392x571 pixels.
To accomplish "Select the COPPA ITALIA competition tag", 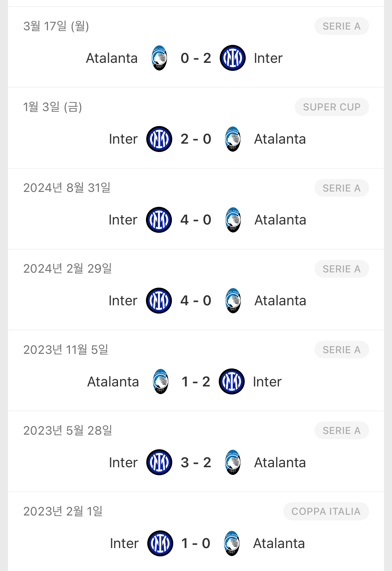I will pos(326,511).
